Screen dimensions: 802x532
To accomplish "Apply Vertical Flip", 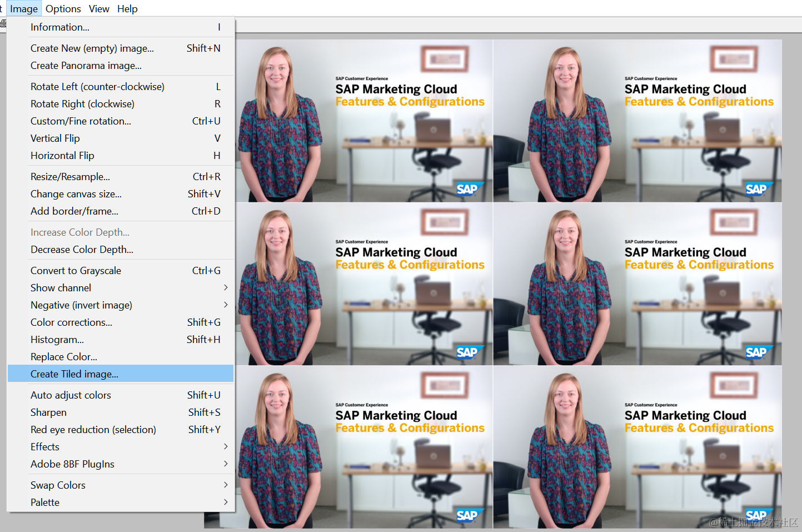I will (x=121, y=138).
